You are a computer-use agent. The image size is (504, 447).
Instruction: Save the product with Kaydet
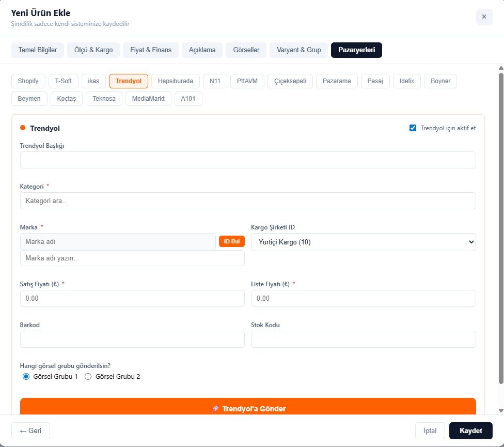pos(471,430)
